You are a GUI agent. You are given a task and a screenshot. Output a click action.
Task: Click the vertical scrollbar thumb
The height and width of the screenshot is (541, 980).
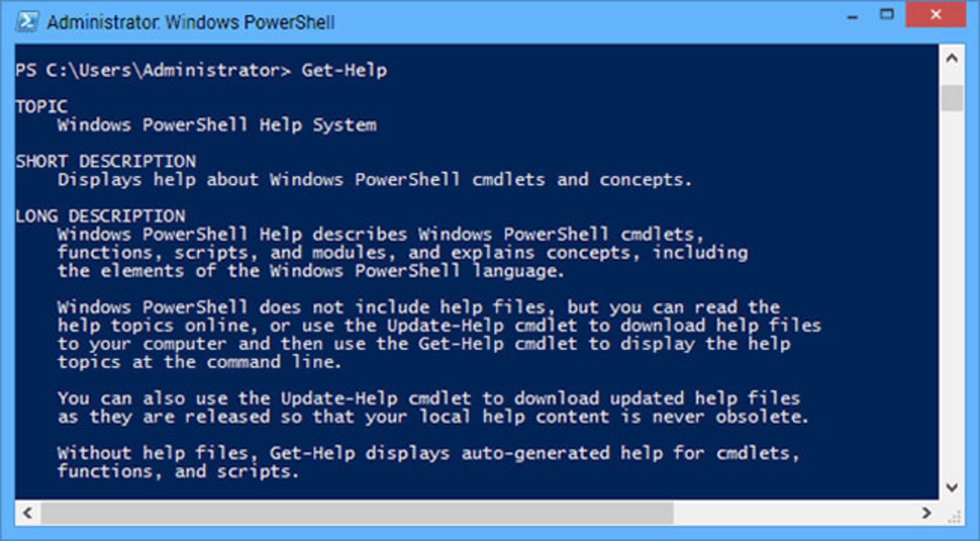point(951,98)
